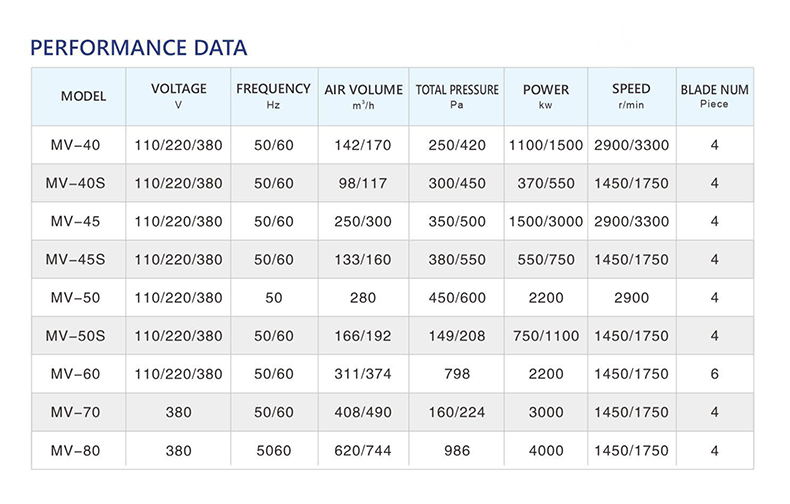This screenshot has width=790, height=504.
Task: Select the 620/744 air volume cell
Action: click(x=364, y=450)
